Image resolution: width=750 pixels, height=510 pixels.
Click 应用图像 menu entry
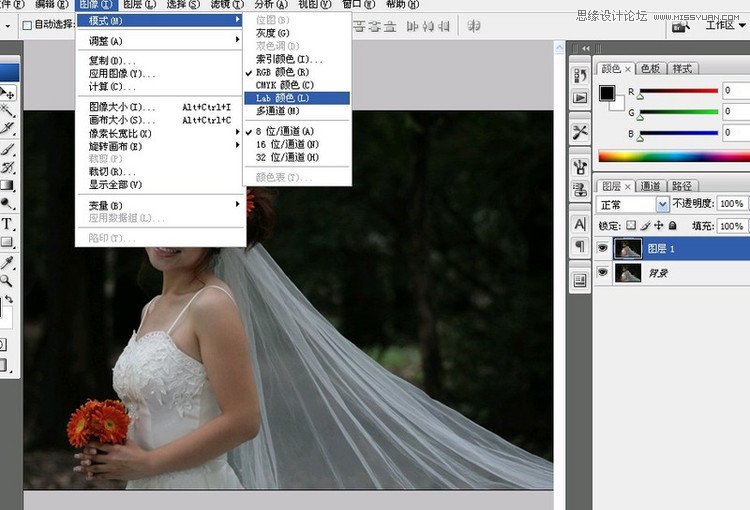(161, 74)
